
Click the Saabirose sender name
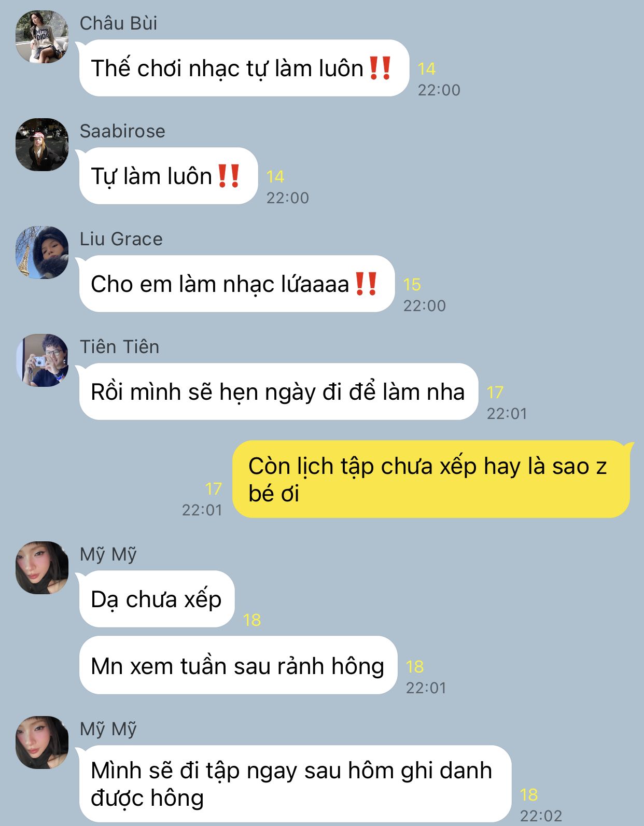coord(122,131)
